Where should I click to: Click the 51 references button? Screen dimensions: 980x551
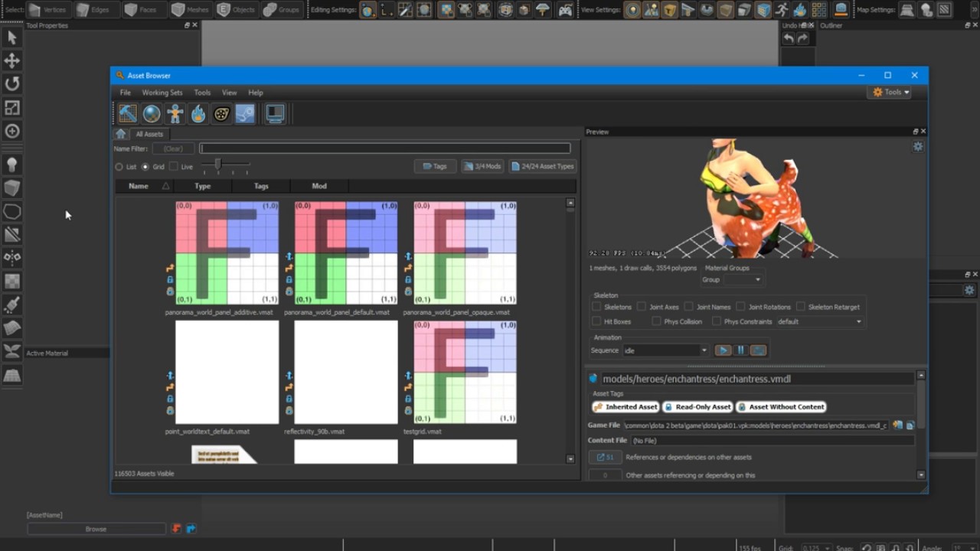tap(605, 457)
